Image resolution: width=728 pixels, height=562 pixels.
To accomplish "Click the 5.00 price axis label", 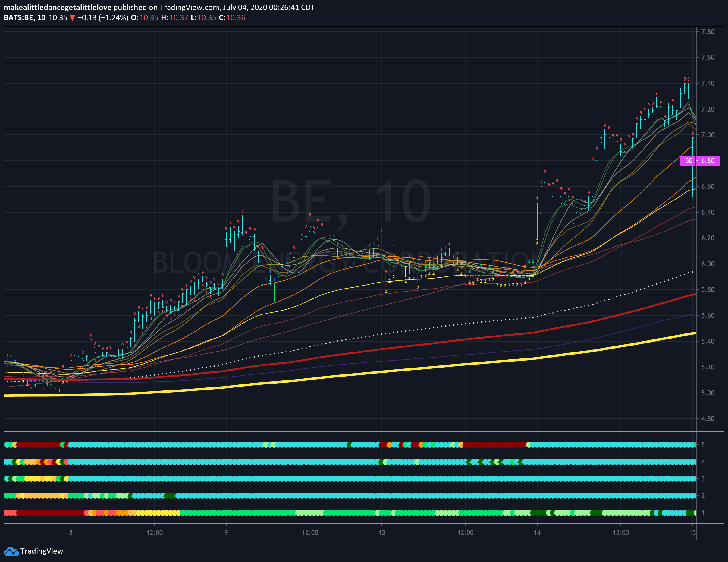I will pos(708,393).
